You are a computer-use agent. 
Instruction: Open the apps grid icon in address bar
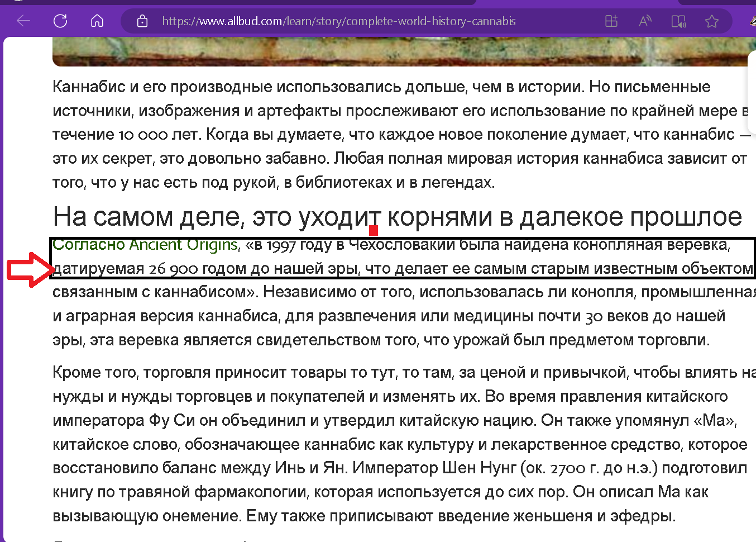611,21
